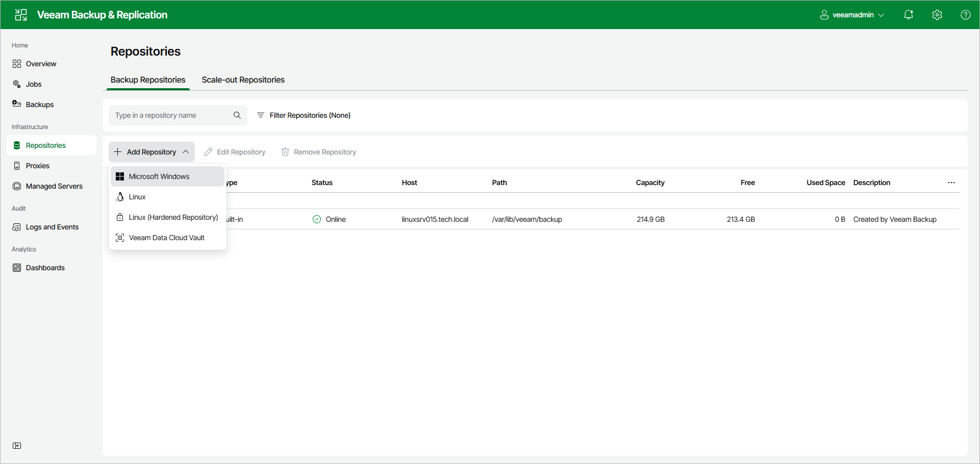The image size is (980, 464).
Task: Click the Add Repository chevron arrow
Action: tap(186, 152)
